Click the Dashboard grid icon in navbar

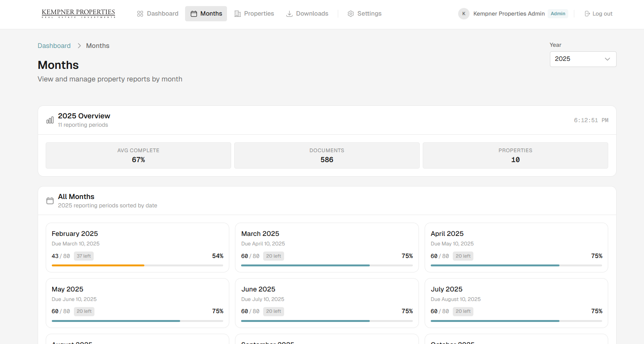pyautogui.click(x=140, y=14)
